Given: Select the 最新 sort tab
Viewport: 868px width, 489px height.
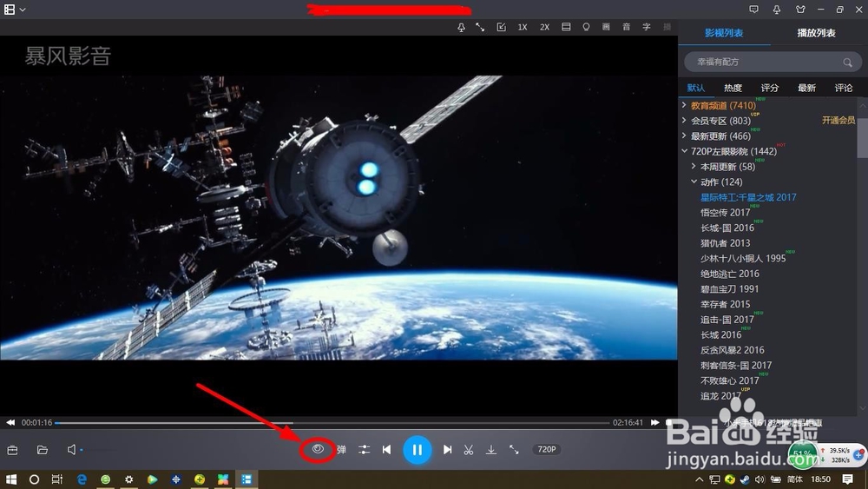Looking at the screenshot, I should pos(806,88).
